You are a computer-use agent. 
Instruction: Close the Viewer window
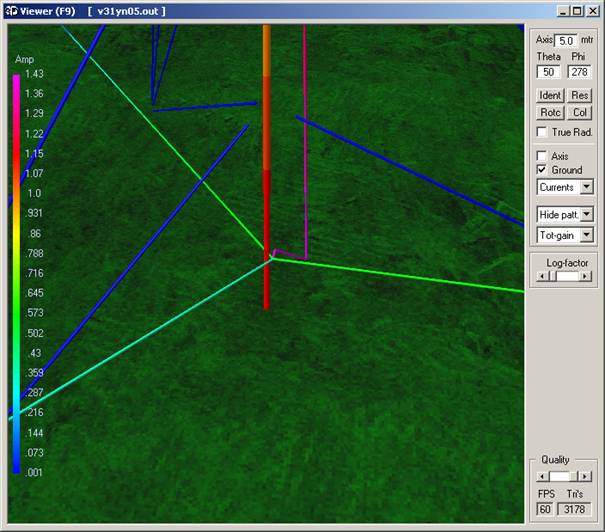coord(592,11)
